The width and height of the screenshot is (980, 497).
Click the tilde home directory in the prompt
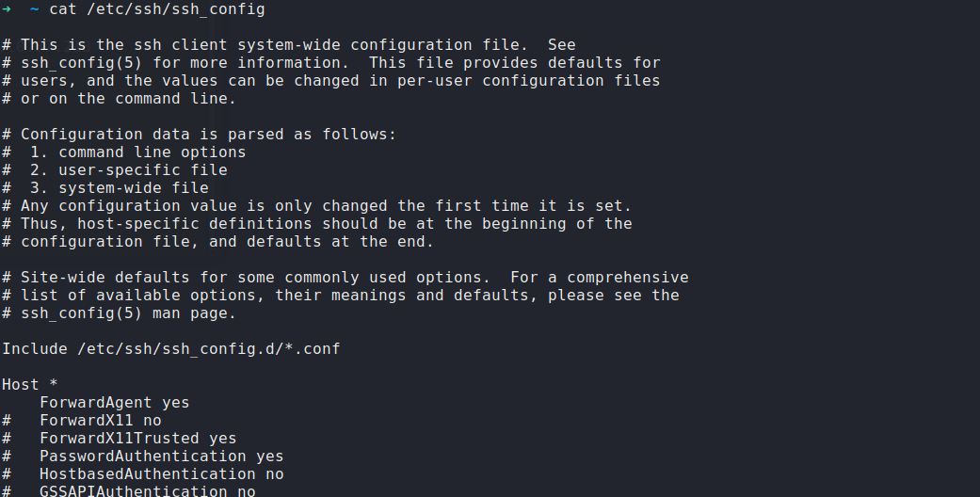[x=35, y=9]
